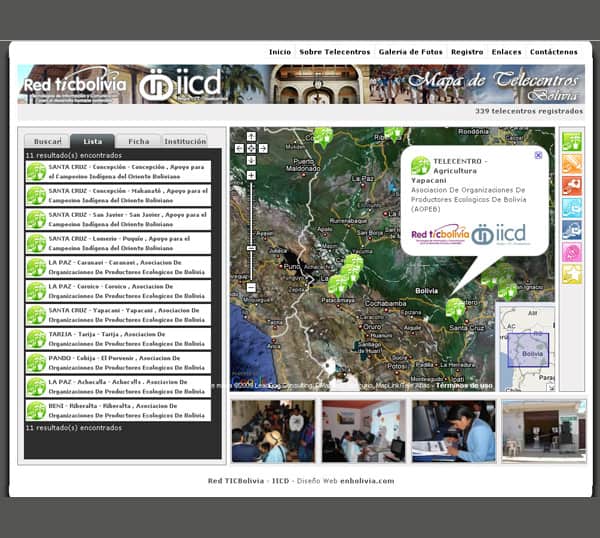Select the La Paz Coroico result

tap(118, 291)
